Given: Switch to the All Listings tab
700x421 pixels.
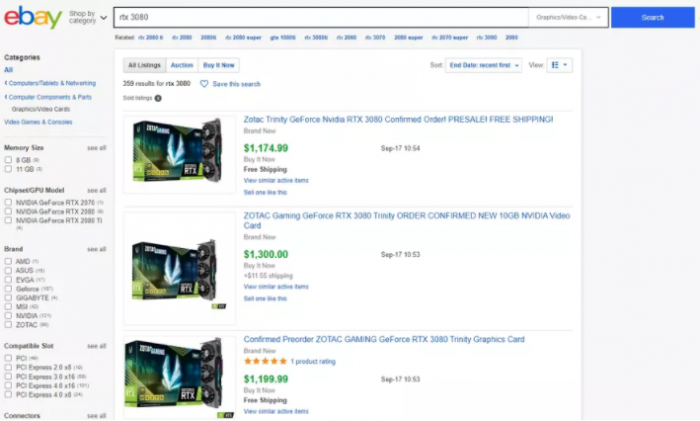Looking at the screenshot, I should tap(144, 65).
